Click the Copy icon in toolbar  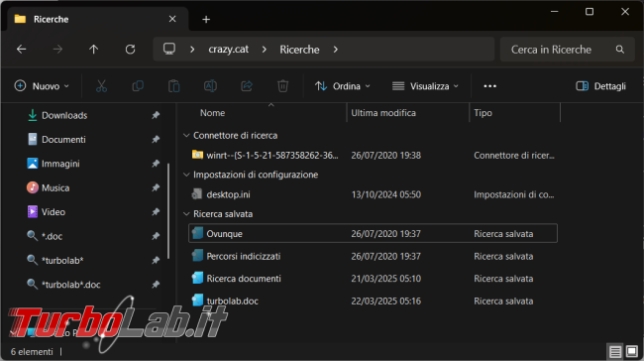[138, 86]
